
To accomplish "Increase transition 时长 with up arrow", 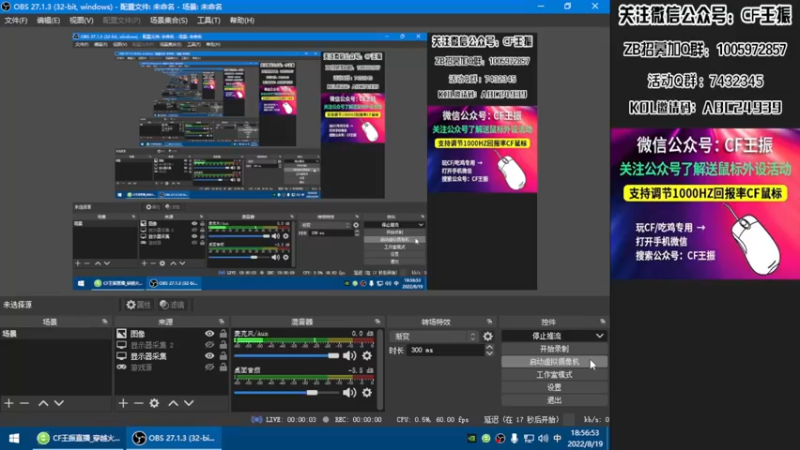I will click(x=489, y=347).
